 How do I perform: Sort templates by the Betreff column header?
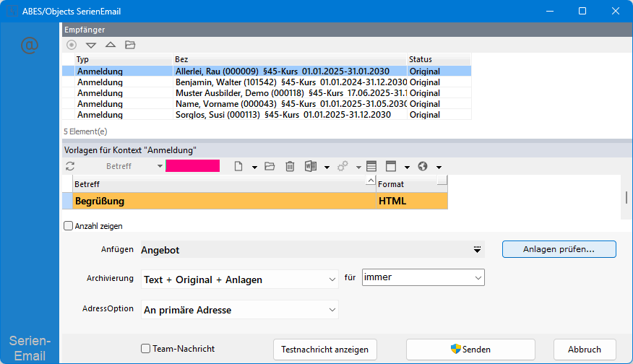pyautogui.click(x=217, y=184)
